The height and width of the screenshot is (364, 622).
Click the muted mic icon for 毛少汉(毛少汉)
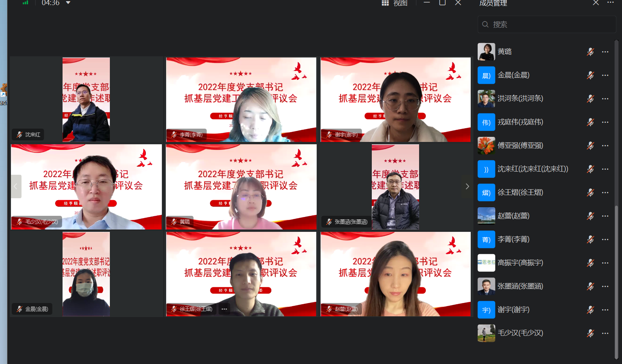(x=590, y=333)
